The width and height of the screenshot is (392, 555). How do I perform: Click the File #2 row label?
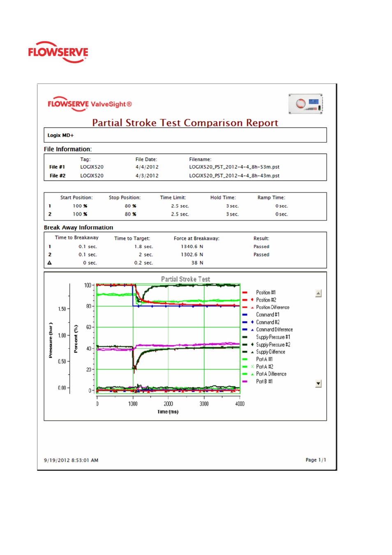[57, 175]
